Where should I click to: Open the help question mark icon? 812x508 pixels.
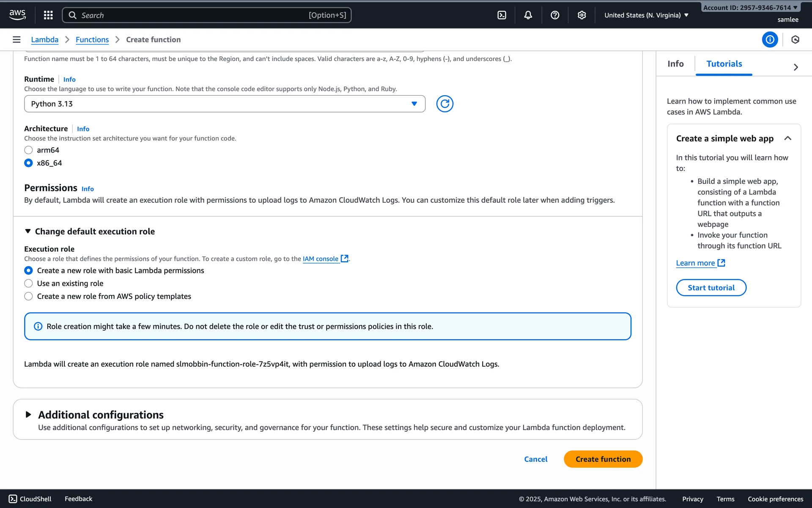pyautogui.click(x=555, y=15)
